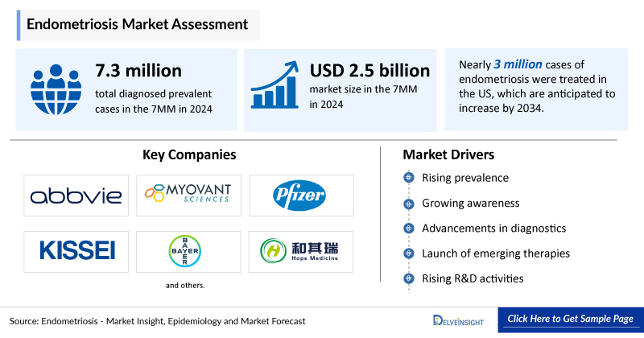The height and width of the screenshot is (338, 644).
Task: Click the Bayer logo
Action: pos(188,250)
